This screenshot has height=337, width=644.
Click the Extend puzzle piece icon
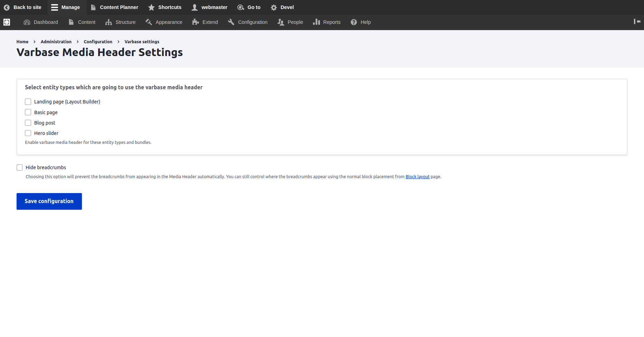tap(196, 22)
